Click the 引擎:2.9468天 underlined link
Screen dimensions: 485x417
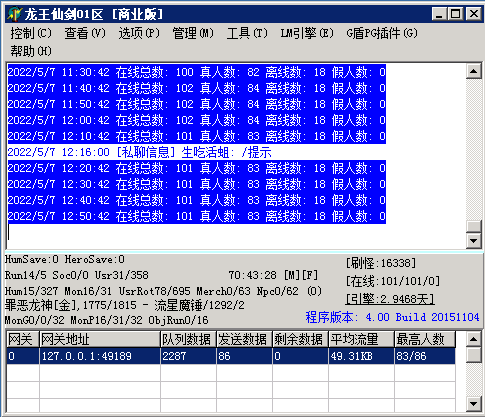(390, 299)
